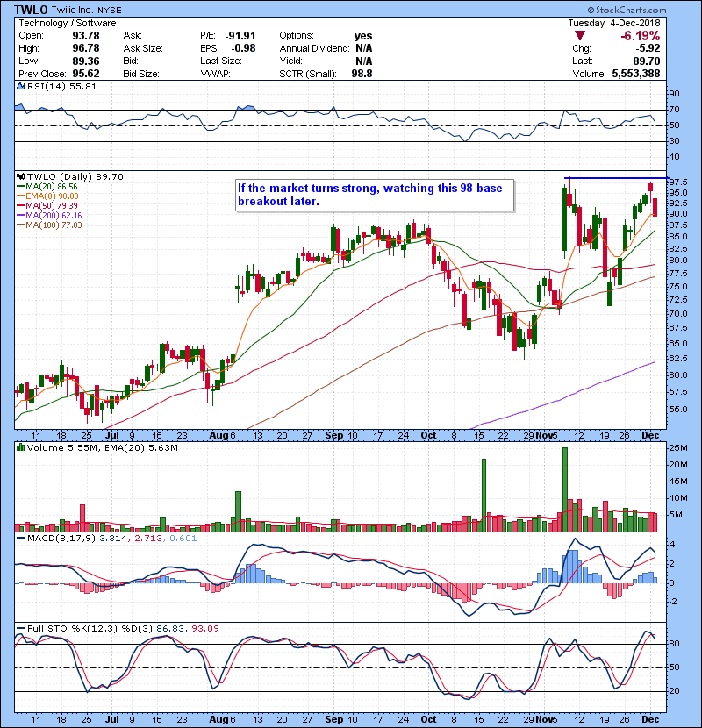Image resolution: width=702 pixels, height=728 pixels.
Task: Click the Options value yes
Action: pyautogui.click(x=363, y=36)
